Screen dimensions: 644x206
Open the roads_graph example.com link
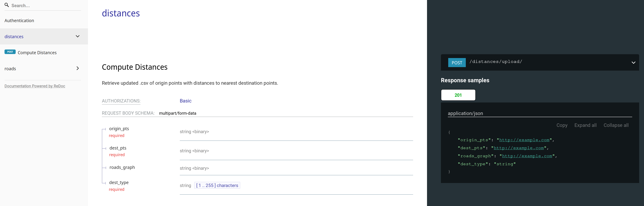point(527,156)
